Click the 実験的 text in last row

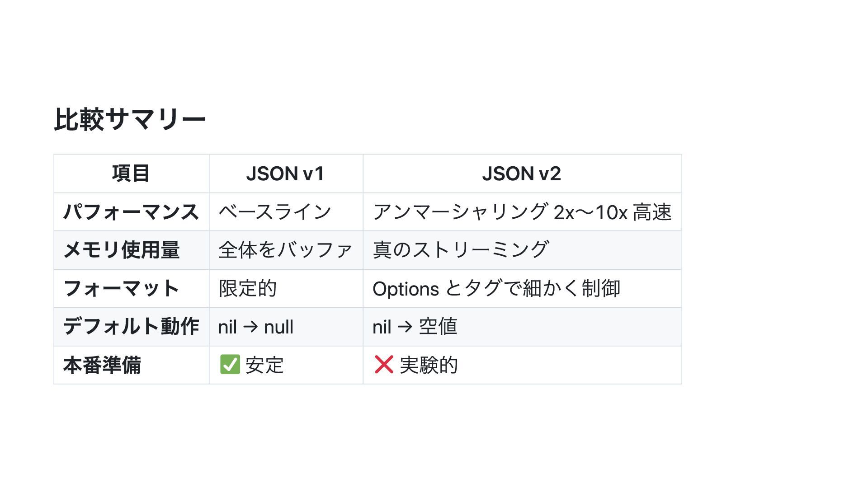[429, 365]
